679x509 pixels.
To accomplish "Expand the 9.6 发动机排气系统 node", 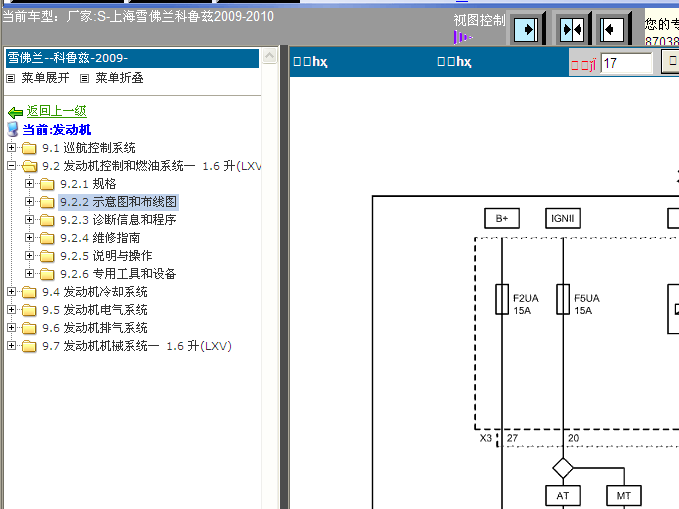I will pos(12,328).
